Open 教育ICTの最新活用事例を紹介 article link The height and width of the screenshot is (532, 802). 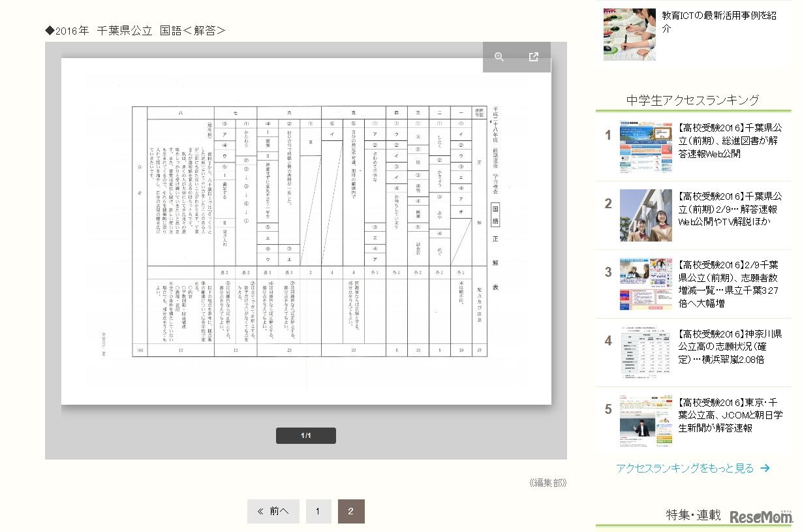tap(719, 22)
